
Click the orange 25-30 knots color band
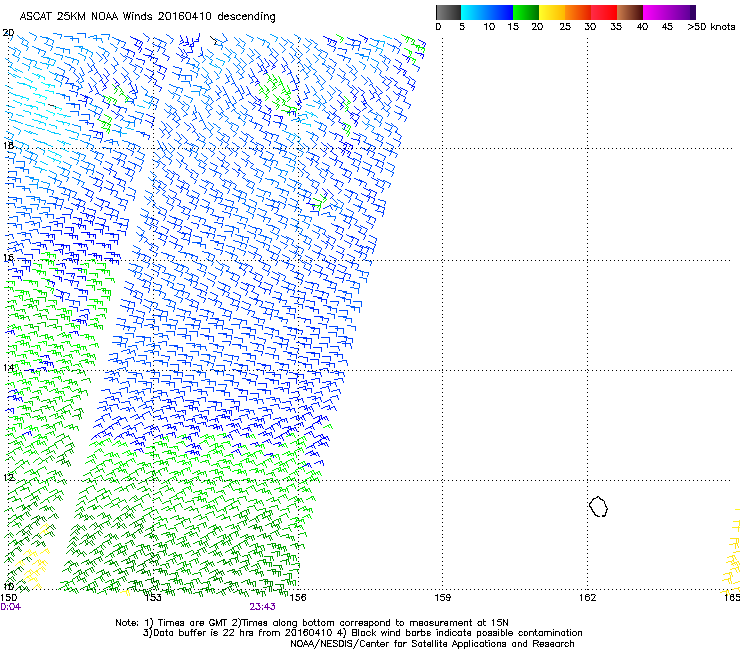(578, 12)
